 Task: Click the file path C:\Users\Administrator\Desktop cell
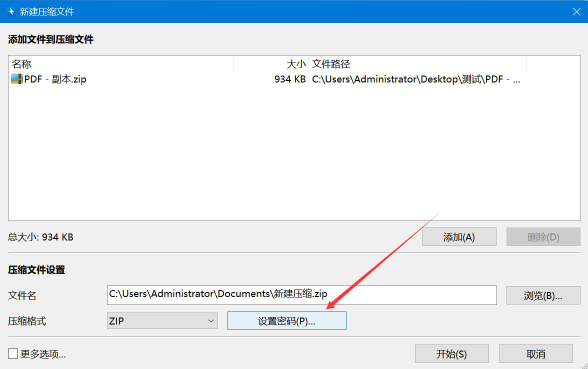coord(416,79)
